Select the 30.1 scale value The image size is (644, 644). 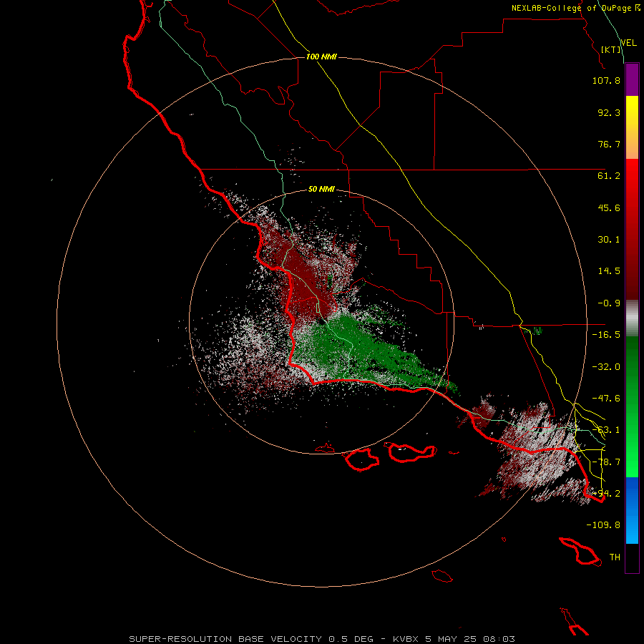coord(609,240)
